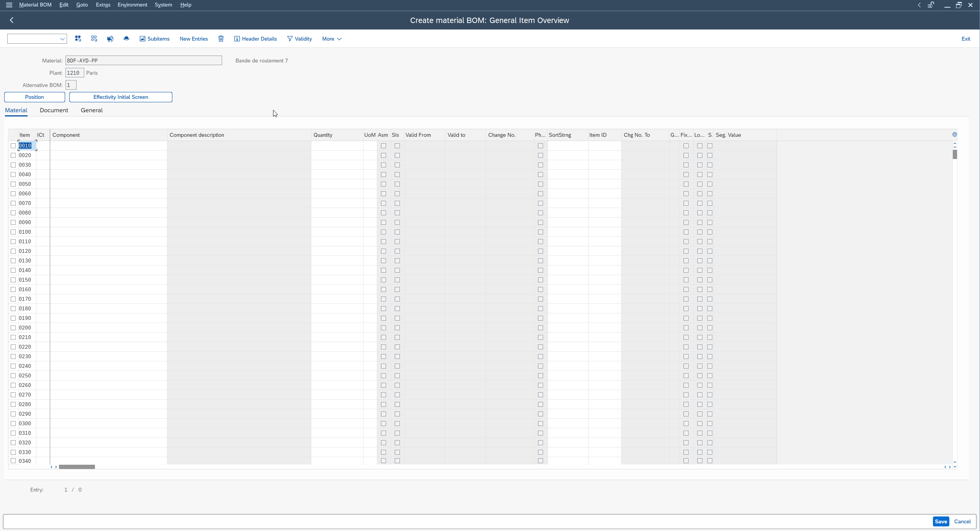This screenshot has width=980, height=531.
Task: Open the hamburger main menu icon
Action: point(9,5)
